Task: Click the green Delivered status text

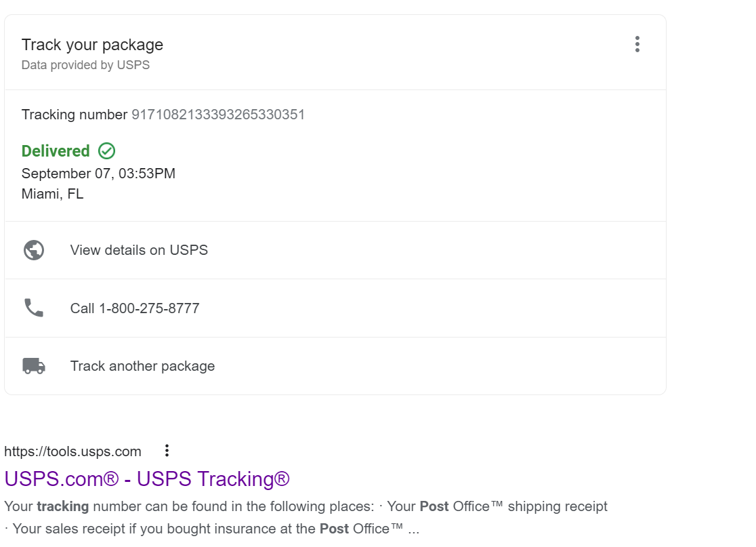Action: 56,151
